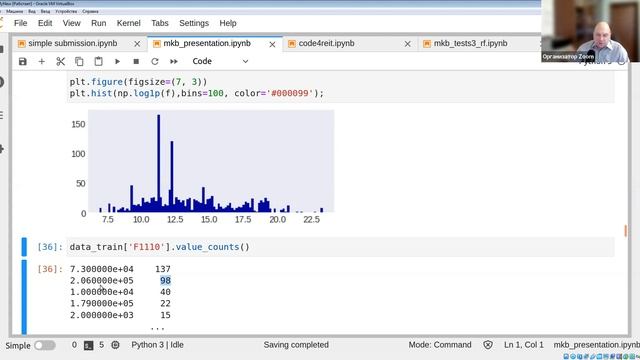Image resolution: width=640 pixels, height=360 pixels.
Task: Click the kernel settings gear icon in status bar
Action: [x=116, y=345]
